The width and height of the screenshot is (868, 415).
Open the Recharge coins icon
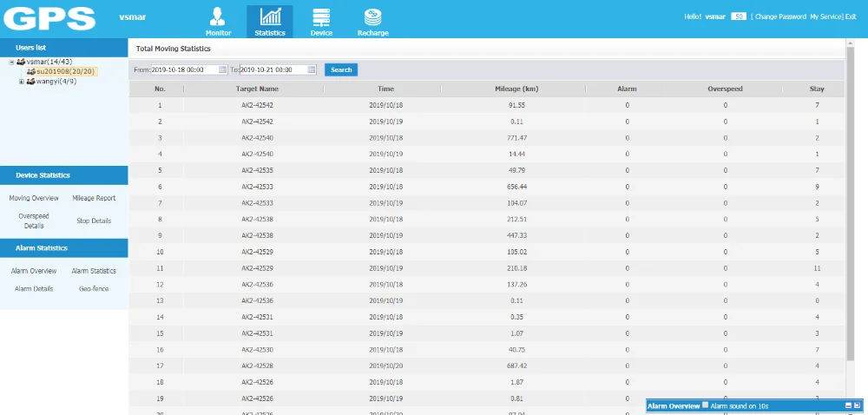pyautogui.click(x=372, y=16)
